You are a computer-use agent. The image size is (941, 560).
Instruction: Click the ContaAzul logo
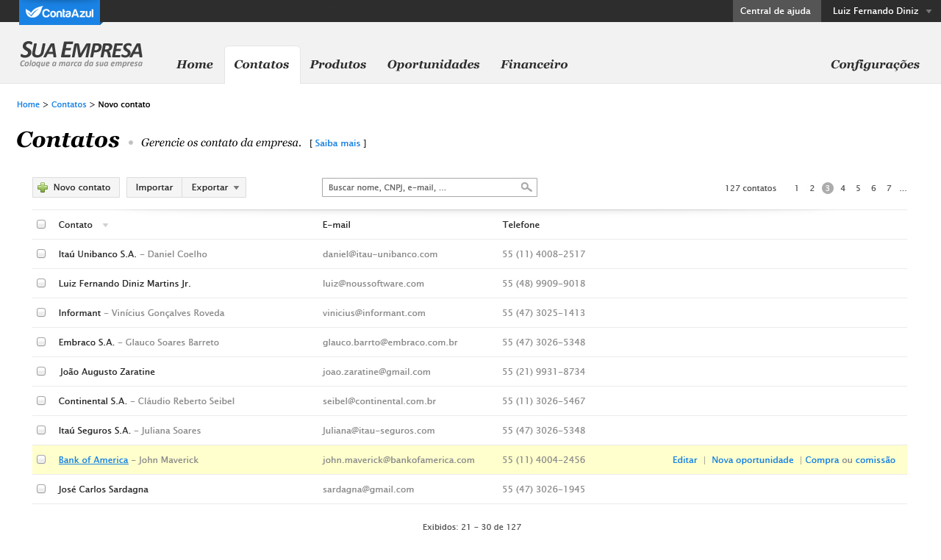click(x=60, y=12)
